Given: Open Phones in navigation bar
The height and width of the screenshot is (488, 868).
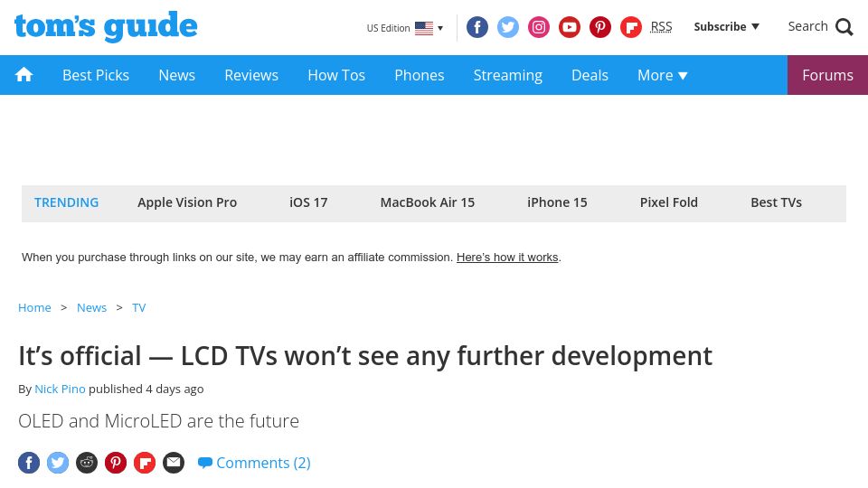Looking at the screenshot, I should click(419, 75).
